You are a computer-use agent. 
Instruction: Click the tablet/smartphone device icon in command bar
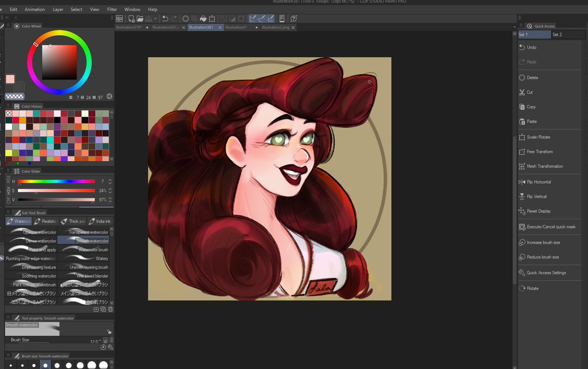[x=282, y=18]
